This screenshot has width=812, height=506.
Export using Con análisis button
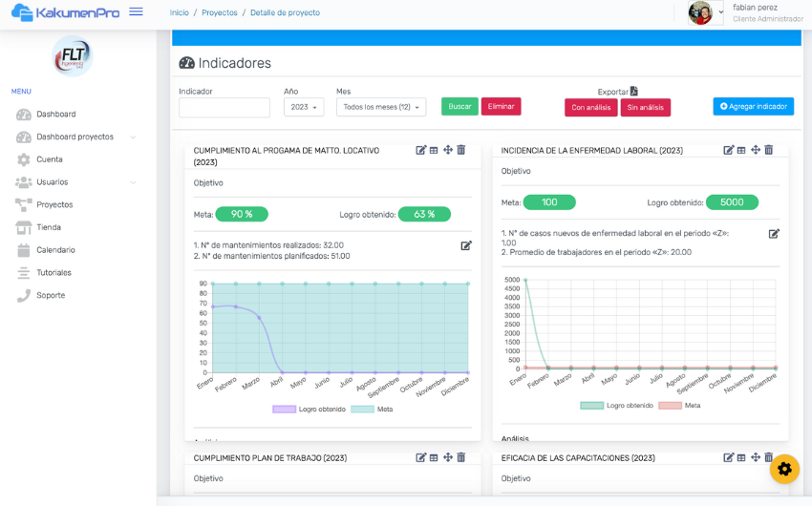click(591, 108)
